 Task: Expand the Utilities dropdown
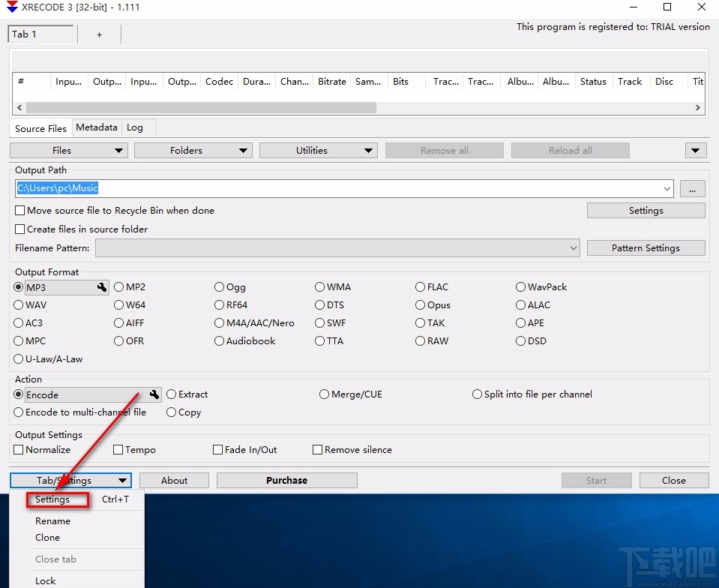(x=318, y=151)
